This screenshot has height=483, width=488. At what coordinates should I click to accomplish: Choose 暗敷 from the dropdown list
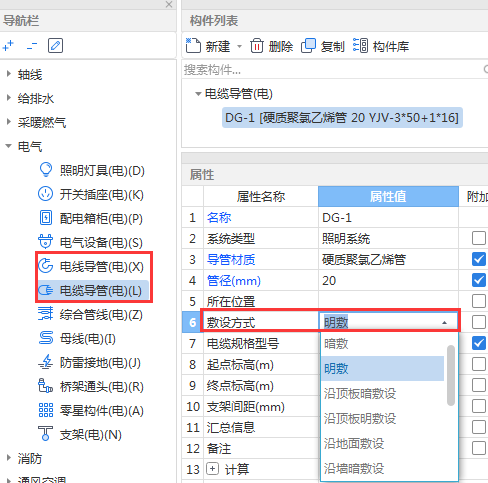tap(382, 343)
